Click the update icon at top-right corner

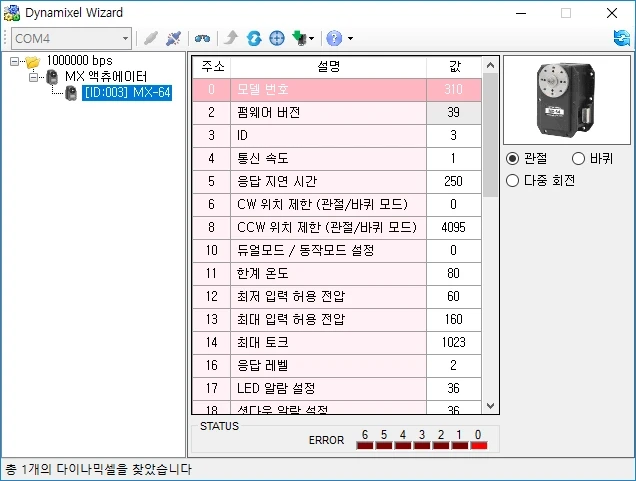(621, 38)
